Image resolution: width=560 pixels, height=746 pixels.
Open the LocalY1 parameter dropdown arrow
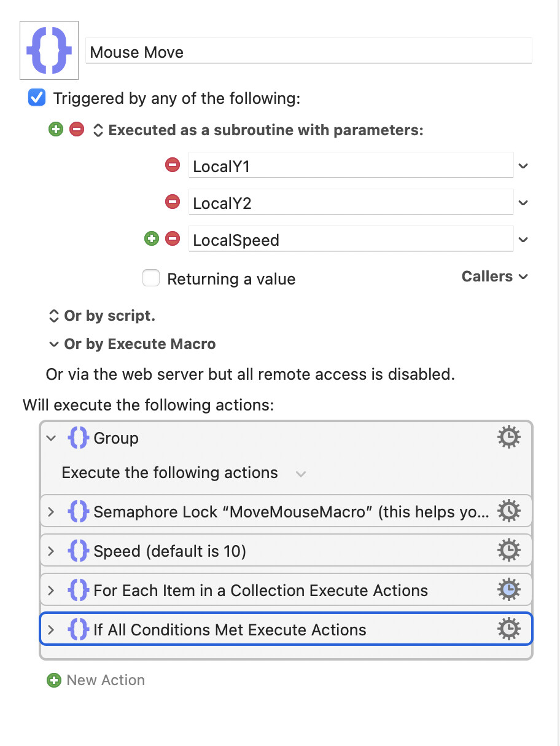[523, 166]
